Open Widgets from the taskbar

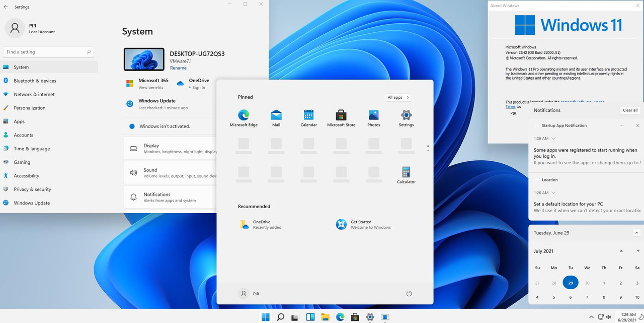(x=310, y=317)
